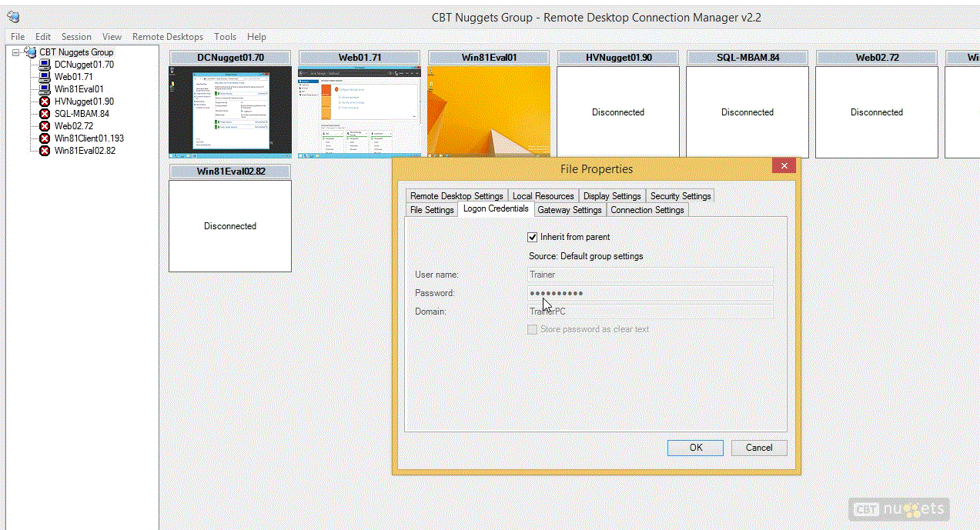Click the CBT Nuggets Group folder icon
The height and width of the screenshot is (530, 980).
[30, 52]
